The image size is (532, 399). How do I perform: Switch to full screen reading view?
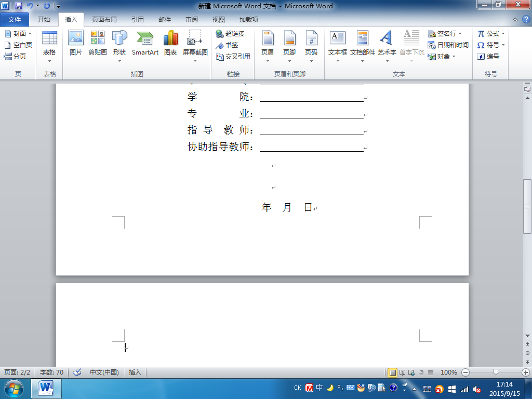[x=403, y=373]
